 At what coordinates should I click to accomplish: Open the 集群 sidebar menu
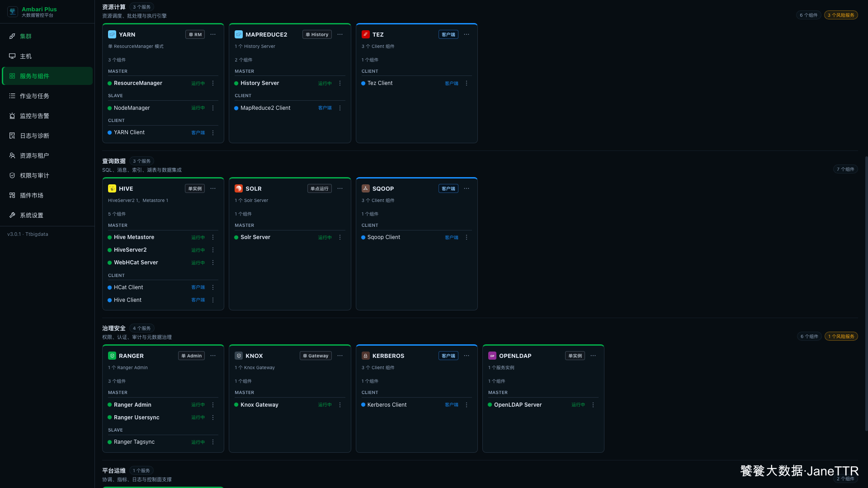pyautogui.click(x=47, y=36)
